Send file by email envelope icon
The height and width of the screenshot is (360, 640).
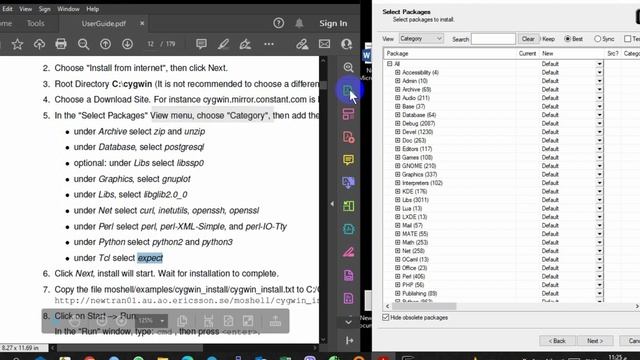(324, 44)
